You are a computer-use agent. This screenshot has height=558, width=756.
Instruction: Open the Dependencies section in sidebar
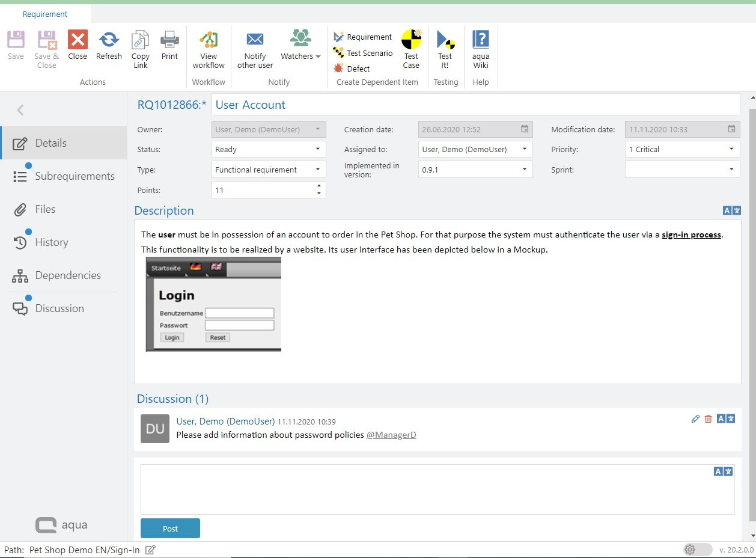click(x=68, y=275)
